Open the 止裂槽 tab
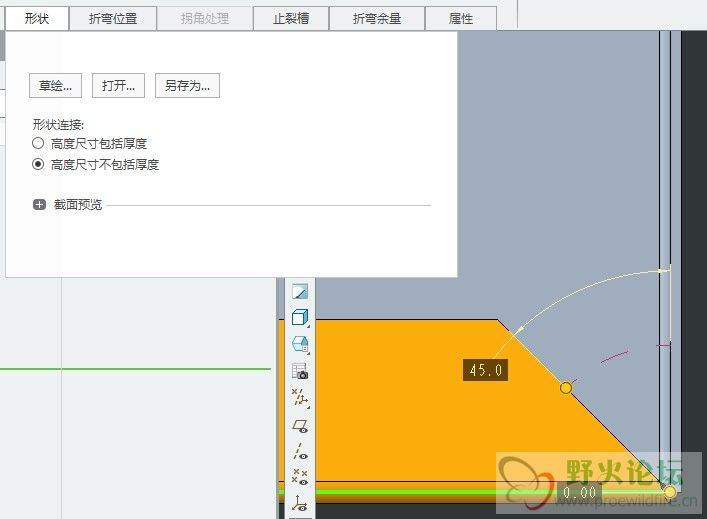 [x=291, y=18]
